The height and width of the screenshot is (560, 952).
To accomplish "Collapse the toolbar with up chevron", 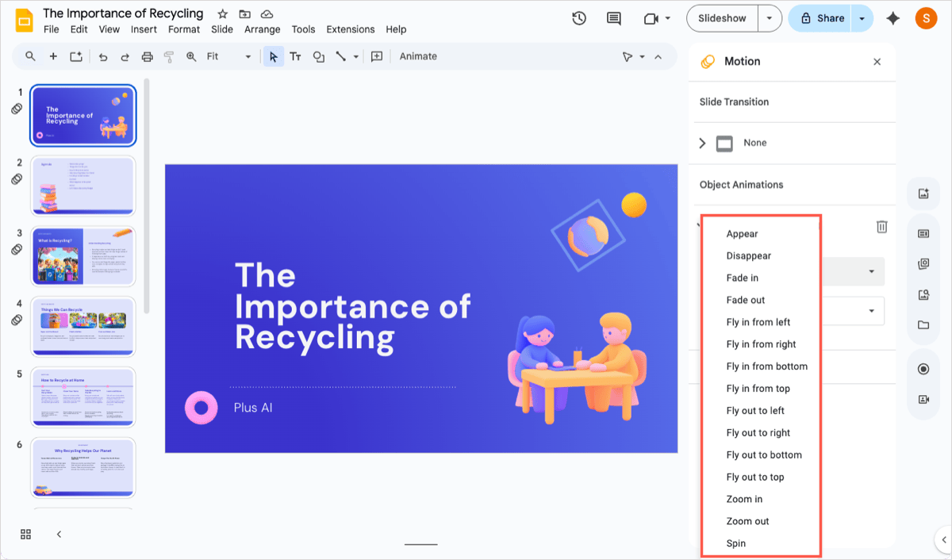I will pyautogui.click(x=658, y=56).
